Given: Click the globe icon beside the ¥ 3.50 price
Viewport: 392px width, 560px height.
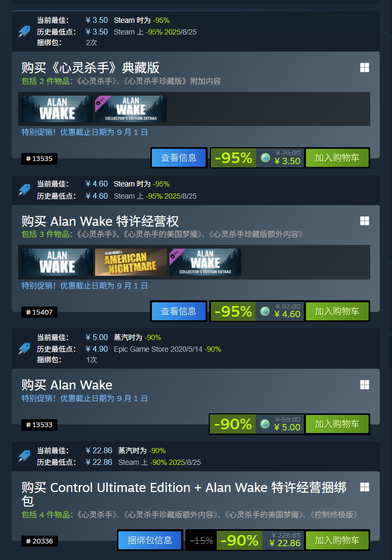Looking at the screenshot, I should pyautogui.click(x=265, y=157).
